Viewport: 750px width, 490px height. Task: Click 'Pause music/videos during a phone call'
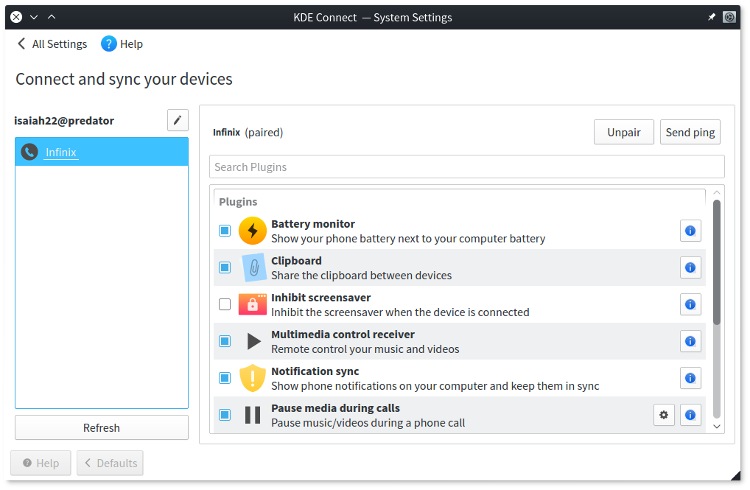click(368, 423)
